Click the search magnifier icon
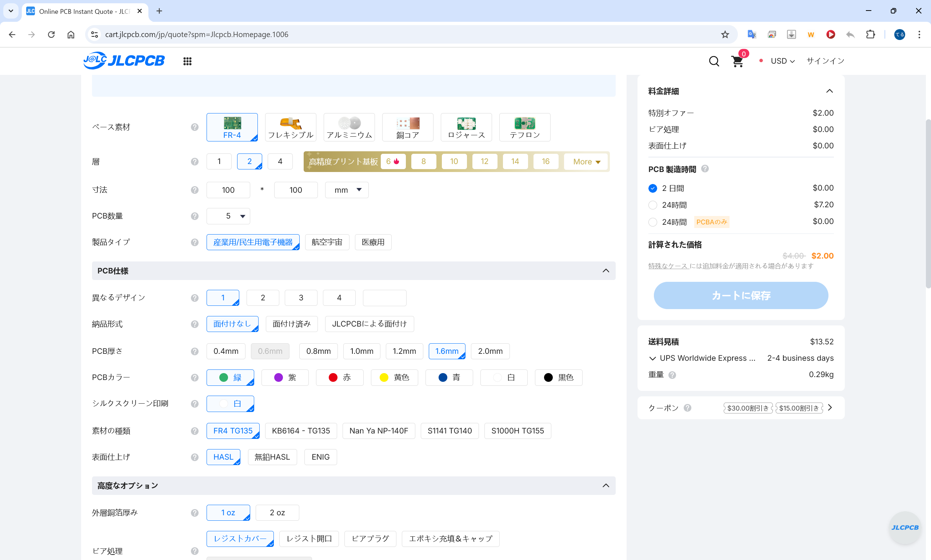 pos(714,61)
